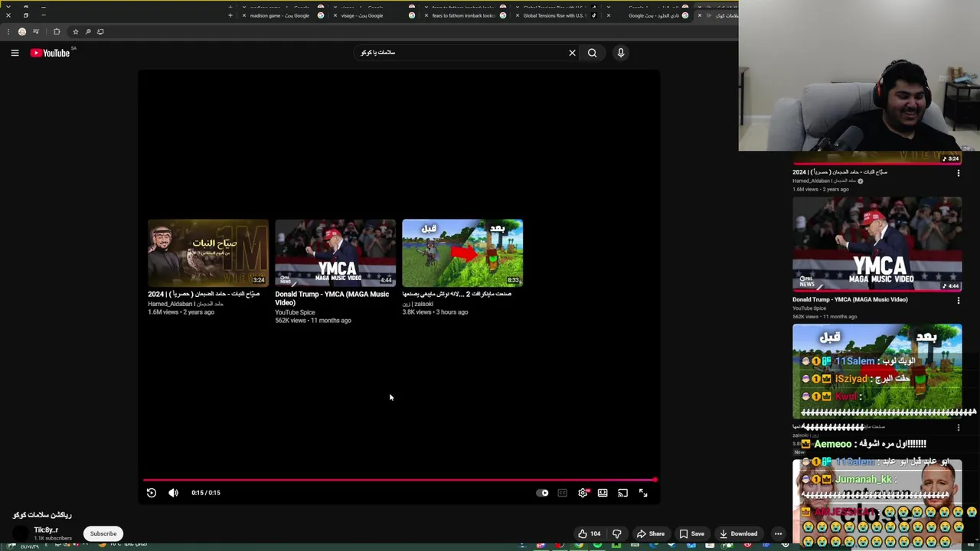Click the magnifier search button
The width and height of the screenshot is (980, 551).
pyautogui.click(x=592, y=53)
